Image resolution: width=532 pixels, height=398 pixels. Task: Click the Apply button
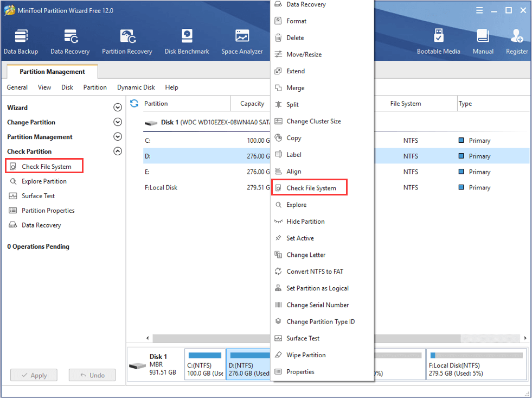34,375
